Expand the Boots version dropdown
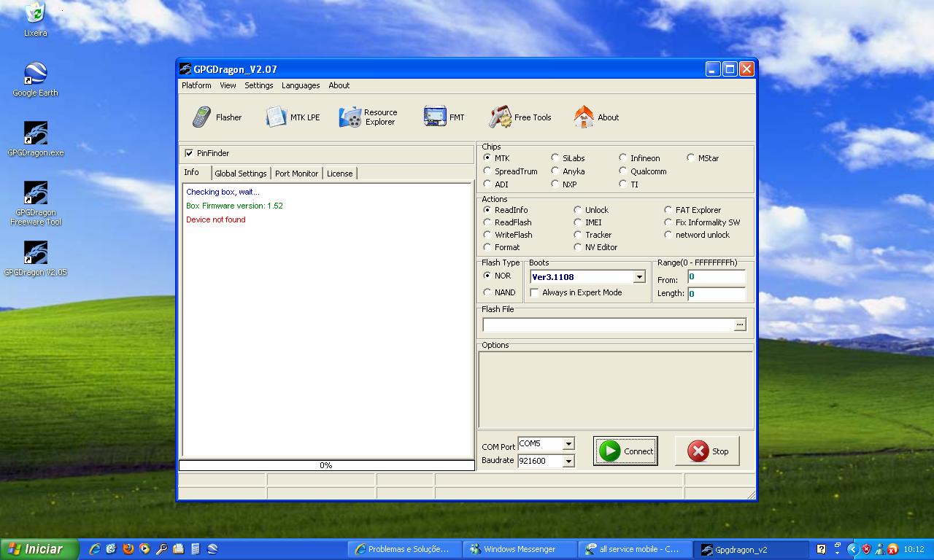This screenshot has height=560, width=934. (x=639, y=277)
